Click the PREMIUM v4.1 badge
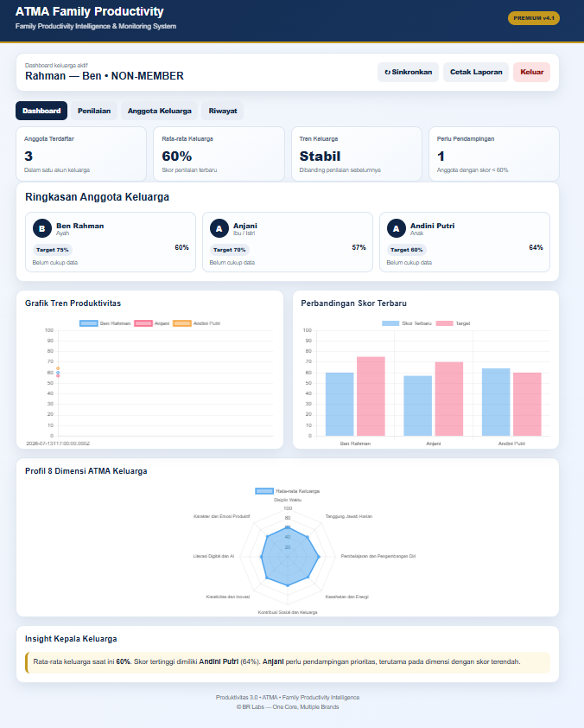Image resolution: width=584 pixels, height=728 pixels. pyautogui.click(x=533, y=18)
